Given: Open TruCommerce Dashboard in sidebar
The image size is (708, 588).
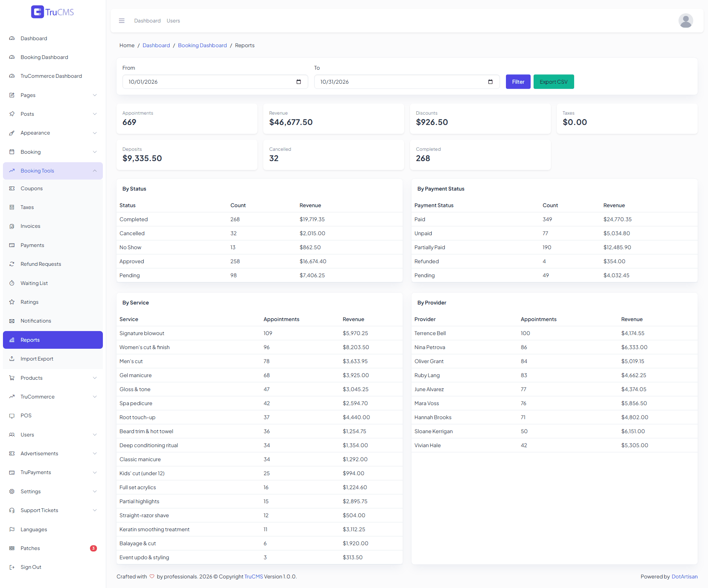Looking at the screenshot, I should (x=53, y=76).
